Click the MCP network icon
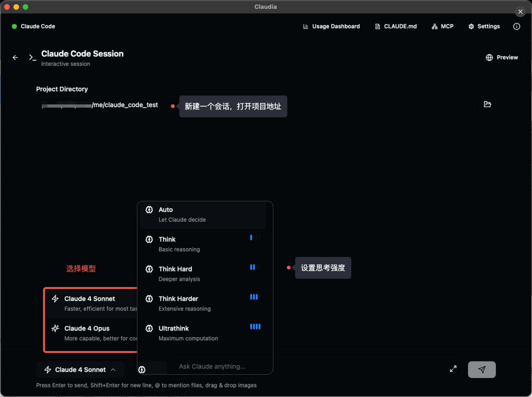Viewport: 532px width, 397px height. (x=434, y=27)
